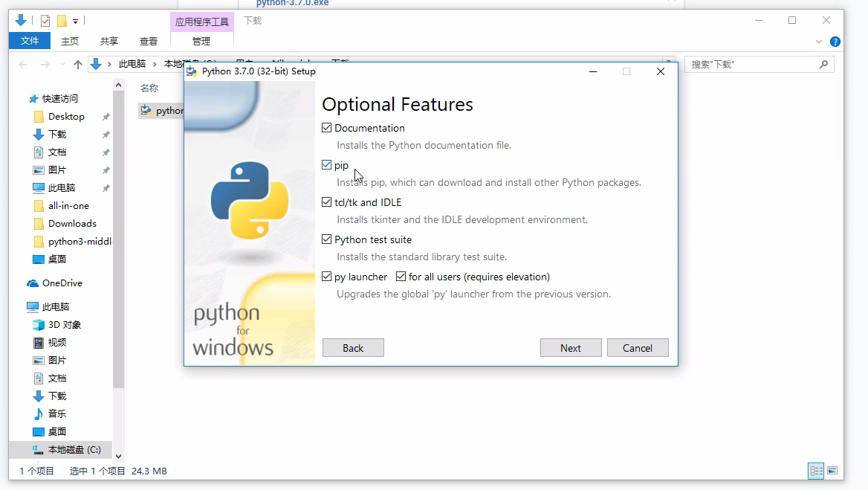Click the navigation pane vertical scrollbar thumb
This screenshot has height=490, width=868.
[x=118, y=239]
